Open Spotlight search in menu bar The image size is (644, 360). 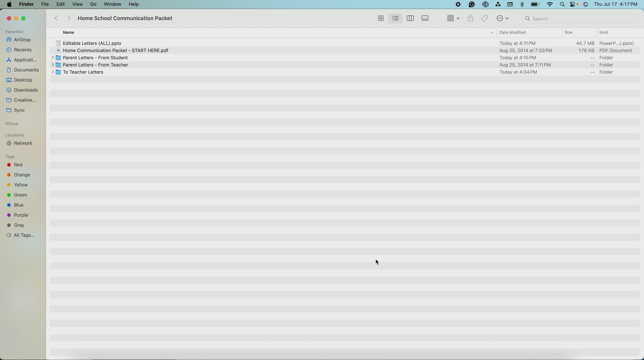click(x=562, y=4)
